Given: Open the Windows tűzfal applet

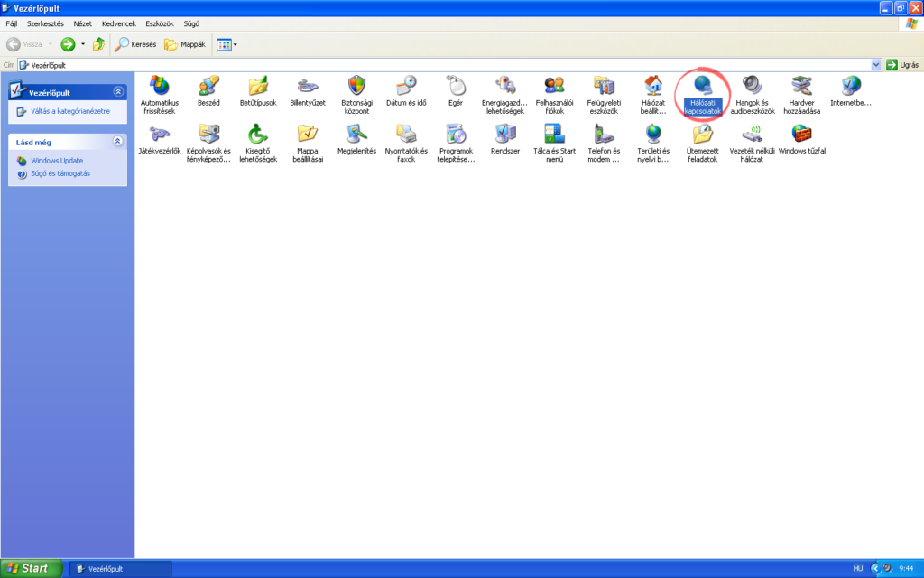Looking at the screenshot, I should 802,140.
